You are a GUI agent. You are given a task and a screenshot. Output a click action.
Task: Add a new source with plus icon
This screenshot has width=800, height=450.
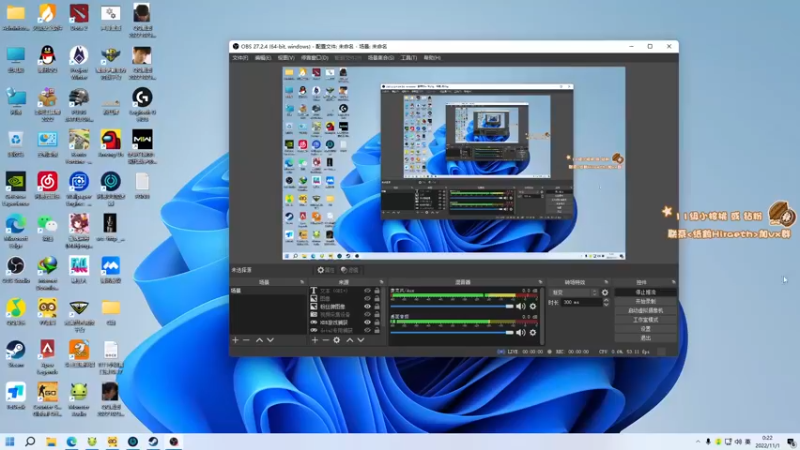pyautogui.click(x=315, y=340)
